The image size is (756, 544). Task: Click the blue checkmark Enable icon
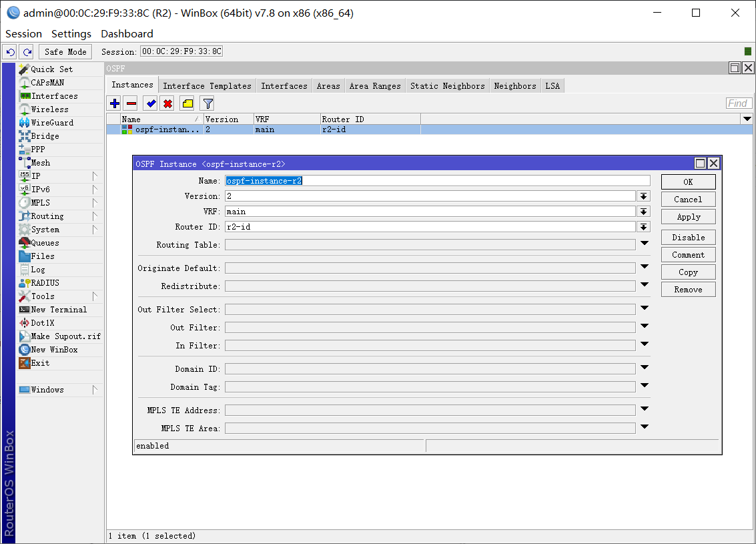[x=151, y=103]
